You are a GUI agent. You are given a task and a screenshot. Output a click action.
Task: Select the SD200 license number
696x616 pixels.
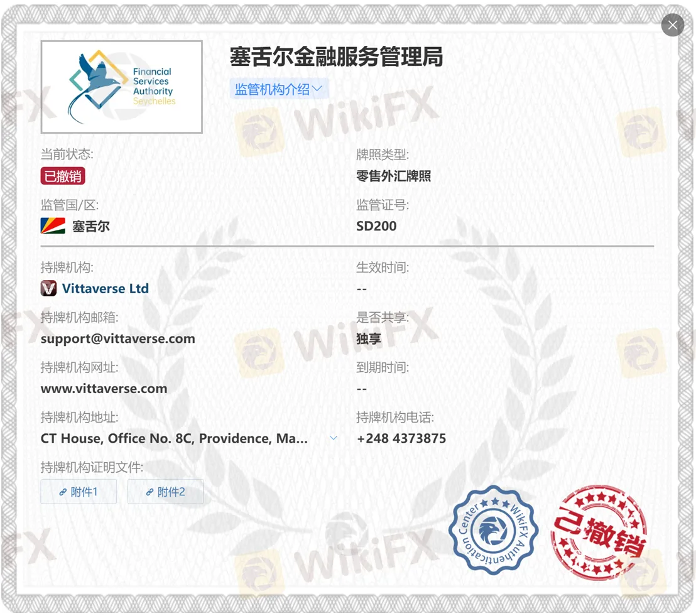[376, 226]
